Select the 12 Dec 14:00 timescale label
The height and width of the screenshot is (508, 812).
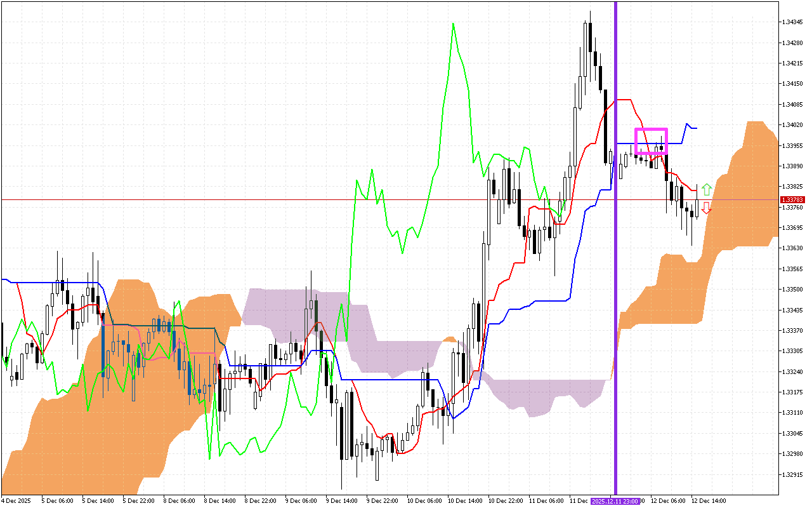click(707, 501)
